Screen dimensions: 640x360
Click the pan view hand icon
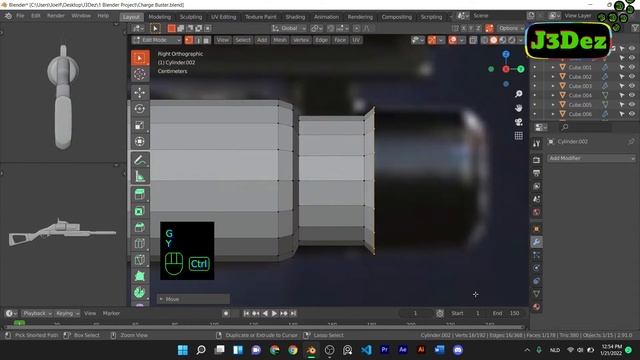(518, 108)
